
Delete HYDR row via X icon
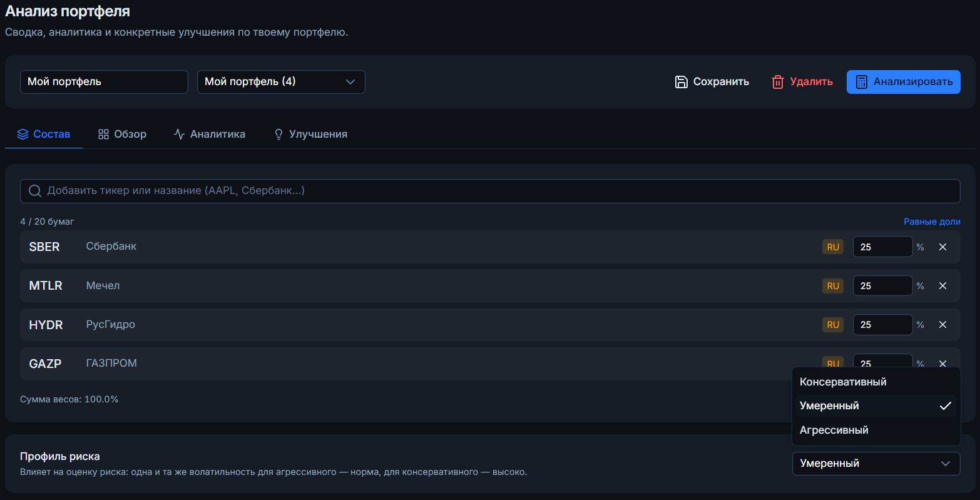pos(942,325)
